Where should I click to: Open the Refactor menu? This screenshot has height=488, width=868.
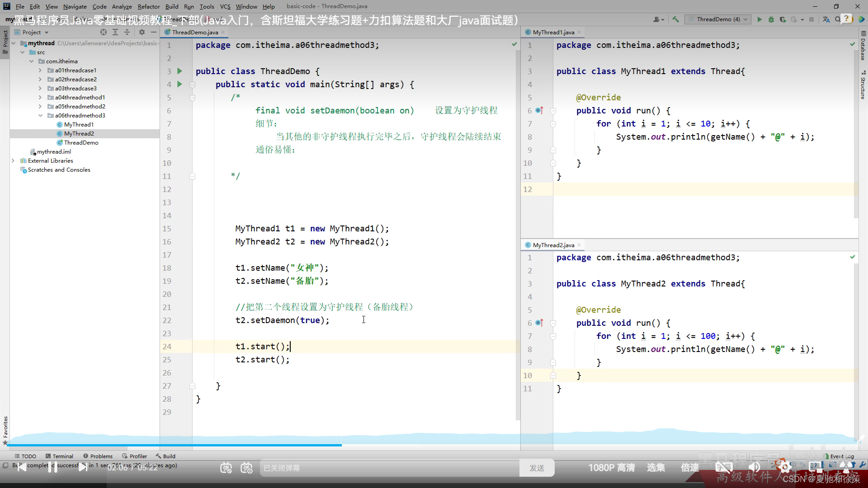149,6
